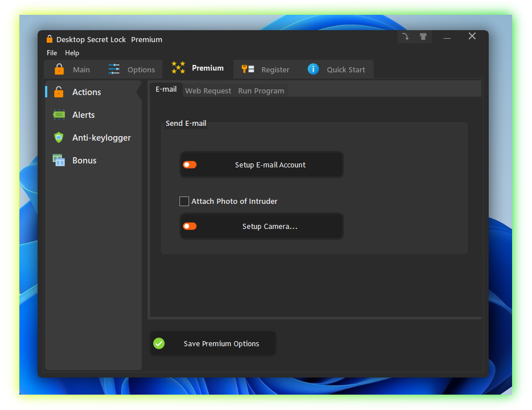Viewport: 532px width, 410px height.
Task: Click the Setup Camera... button label
Action: pyautogui.click(x=270, y=226)
